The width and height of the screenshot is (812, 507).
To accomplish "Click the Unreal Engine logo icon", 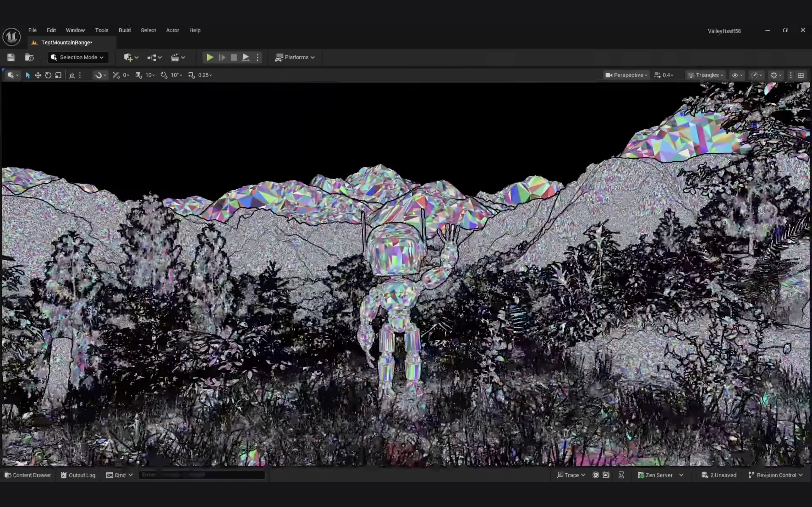I will [x=12, y=37].
